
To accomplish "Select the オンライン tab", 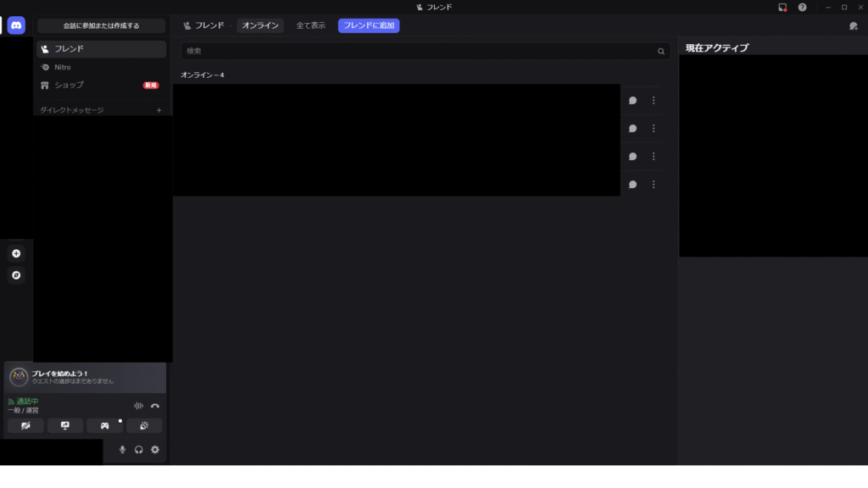I will pos(260,25).
